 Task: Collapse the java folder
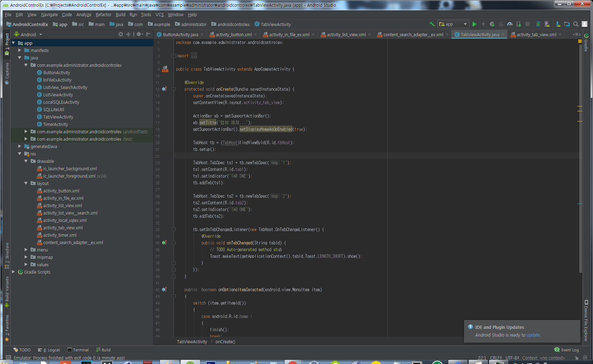pos(20,58)
